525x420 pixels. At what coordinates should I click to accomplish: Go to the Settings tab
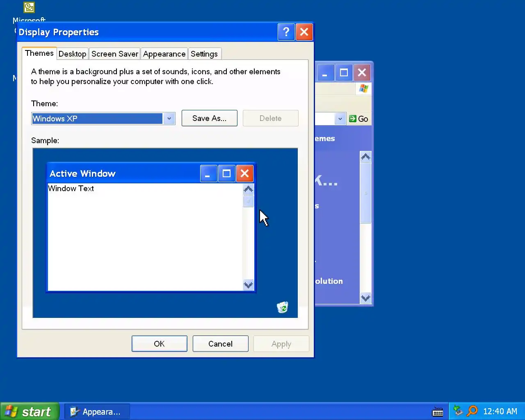tap(204, 54)
